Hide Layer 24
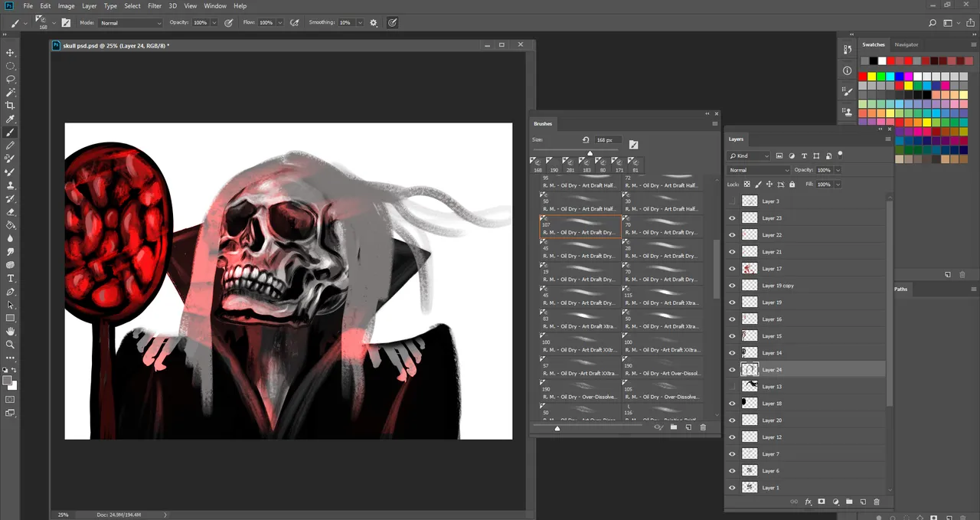 pyautogui.click(x=732, y=370)
